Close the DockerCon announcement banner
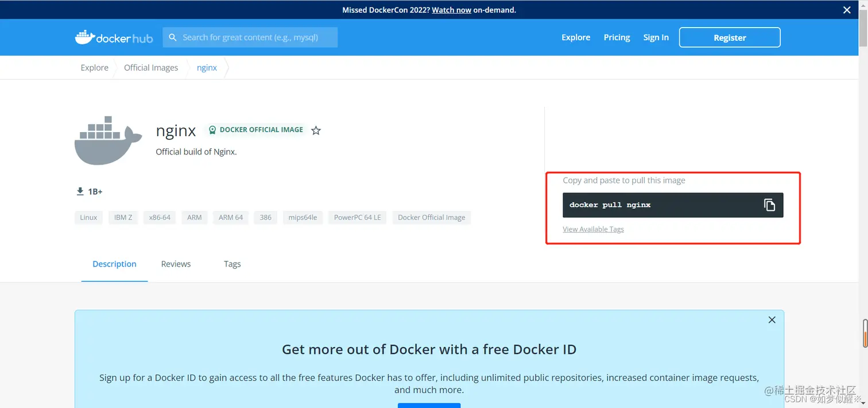The height and width of the screenshot is (408, 868). click(x=847, y=10)
